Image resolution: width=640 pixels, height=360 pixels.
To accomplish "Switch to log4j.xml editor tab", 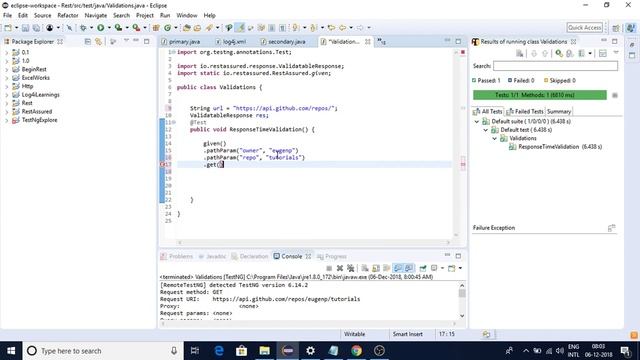I will pyautogui.click(x=231, y=42).
